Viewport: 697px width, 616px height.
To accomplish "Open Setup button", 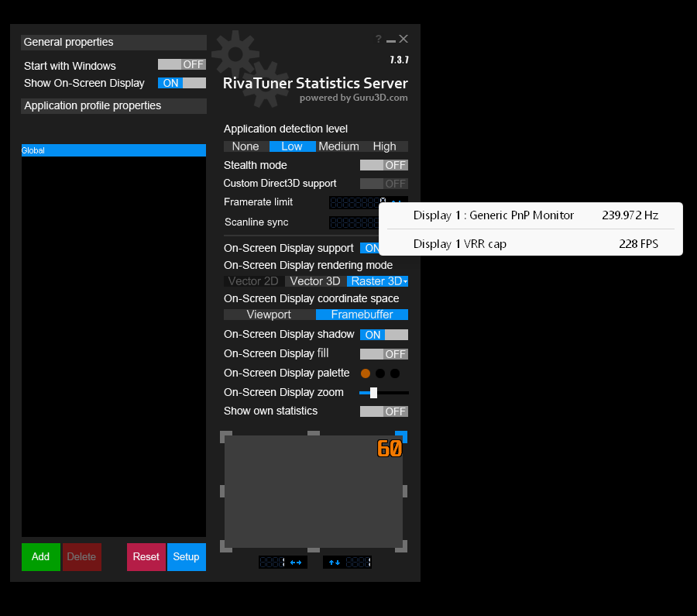I will [x=186, y=557].
